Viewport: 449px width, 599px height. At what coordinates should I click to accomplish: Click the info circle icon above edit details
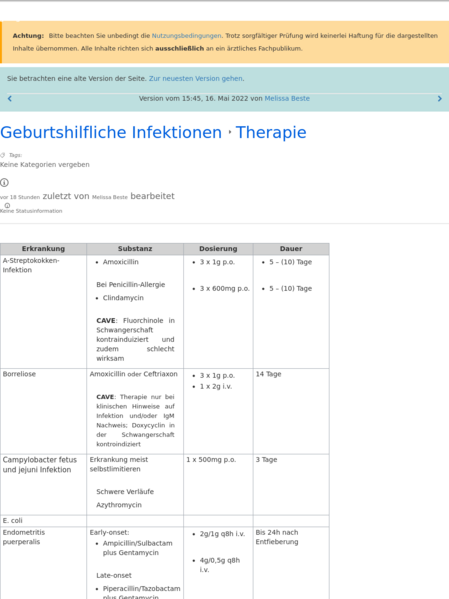click(4, 183)
